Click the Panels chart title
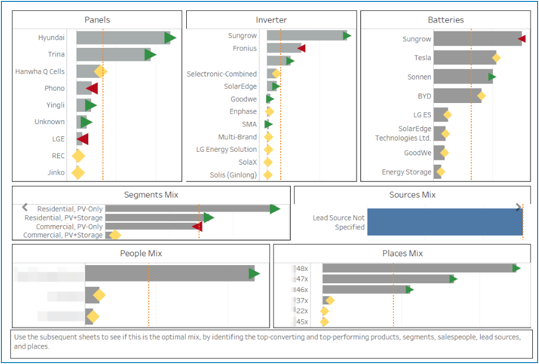 [97, 20]
